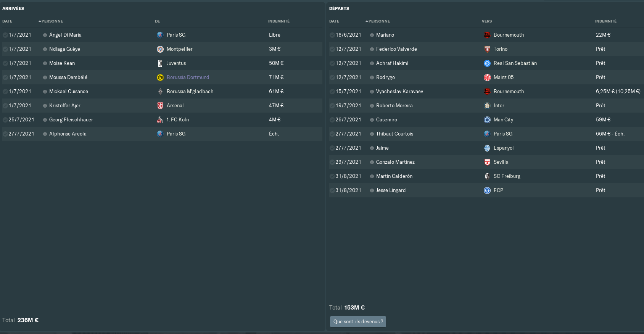The width and height of the screenshot is (644, 334).
Task: Click the Borussia Dortmund club badge
Action: coord(160,77)
